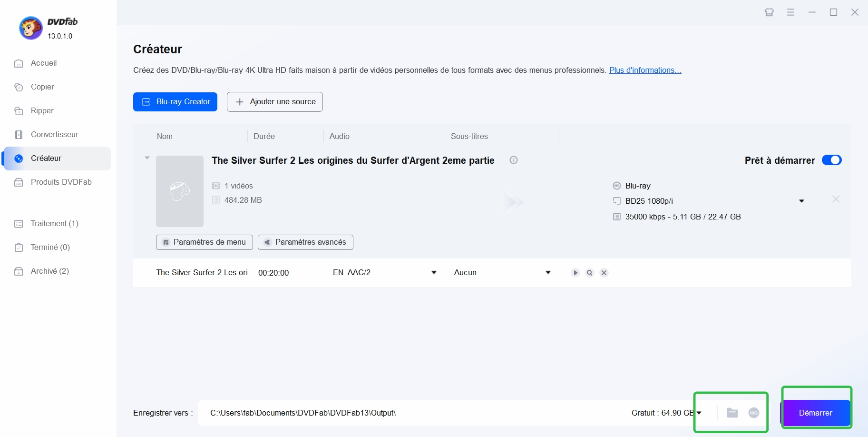Image resolution: width=868 pixels, height=437 pixels.
Task: Click the output path field
Action: 414,413
